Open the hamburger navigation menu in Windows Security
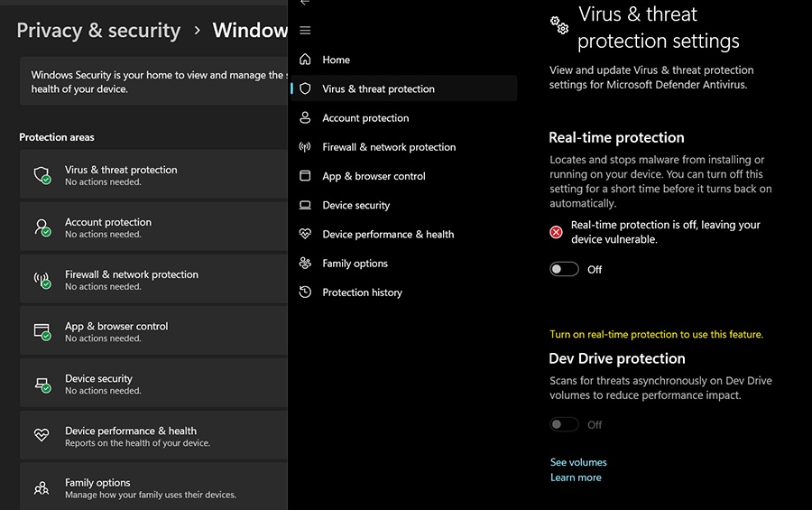The width and height of the screenshot is (812, 510). click(305, 31)
